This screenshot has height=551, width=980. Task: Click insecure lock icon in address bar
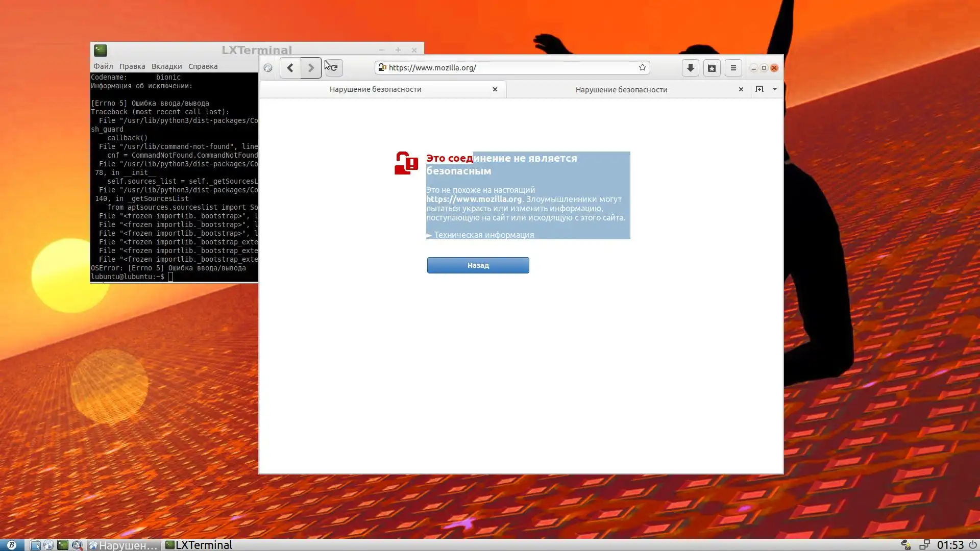pyautogui.click(x=382, y=67)
